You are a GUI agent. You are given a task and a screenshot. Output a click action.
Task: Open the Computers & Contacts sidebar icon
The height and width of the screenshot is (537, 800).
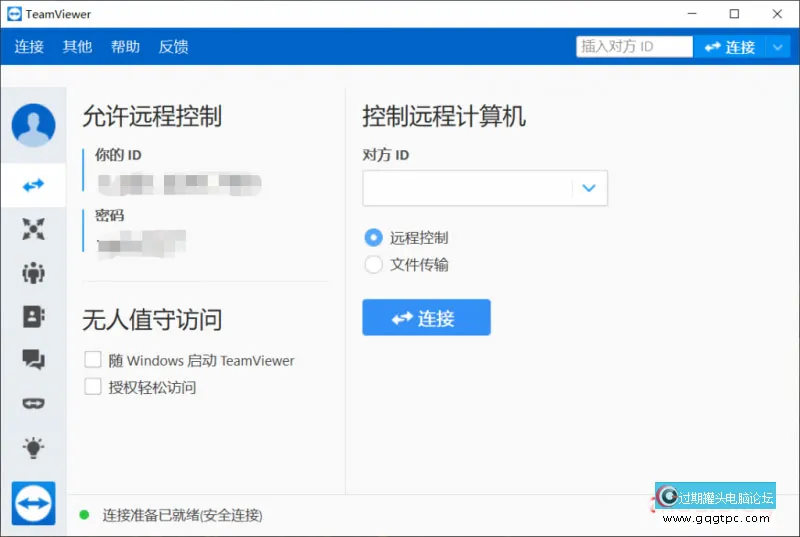pyautogui.click(x=34, y=317)
